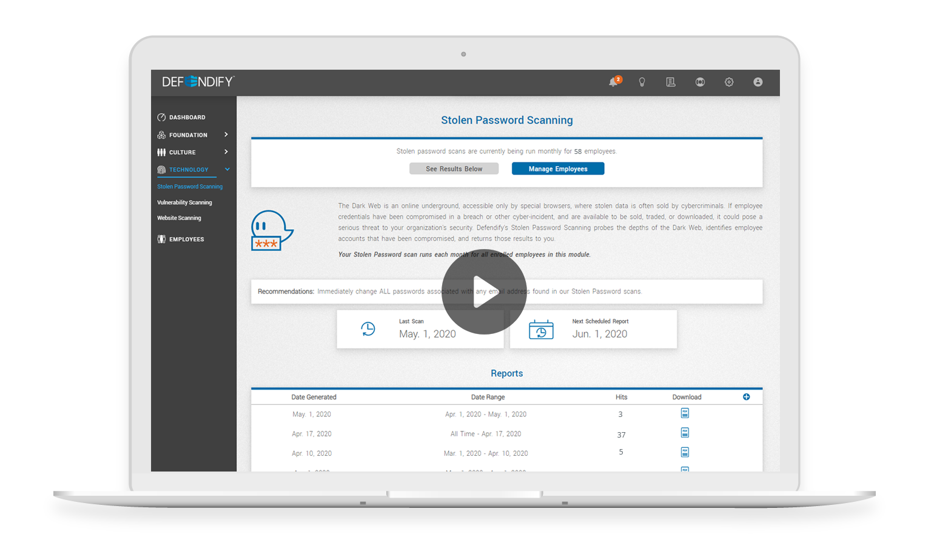Click the Download column header
Screen dimensions: 934x560
pyautogui.click(x=687, y=397)
